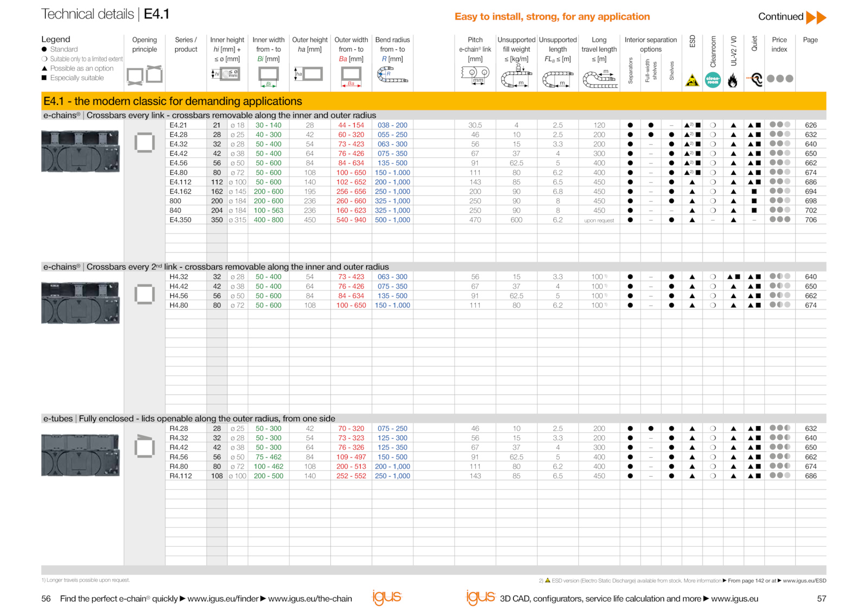Click the e-chain crossbars every 2nd link photo

(x=80, y=303)
